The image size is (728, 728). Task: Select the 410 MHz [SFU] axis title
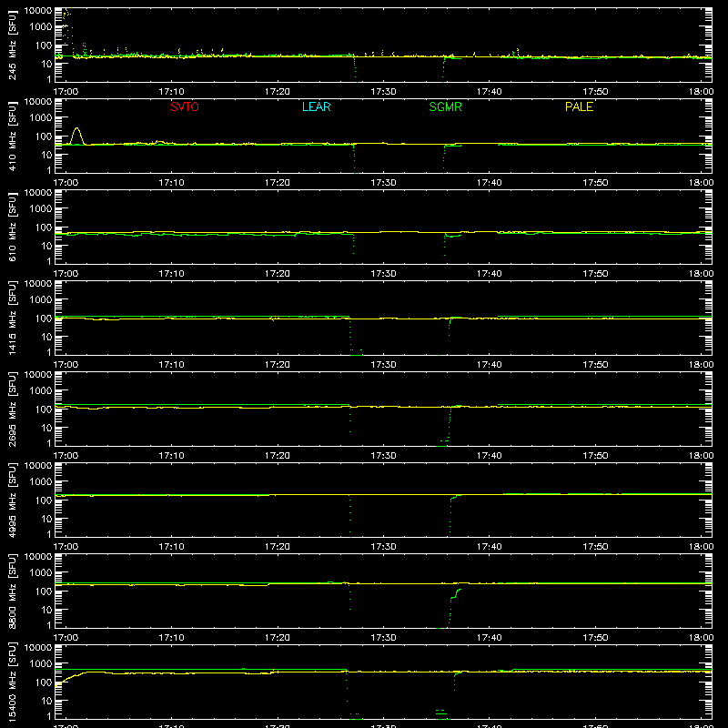(x=13, y=136)
